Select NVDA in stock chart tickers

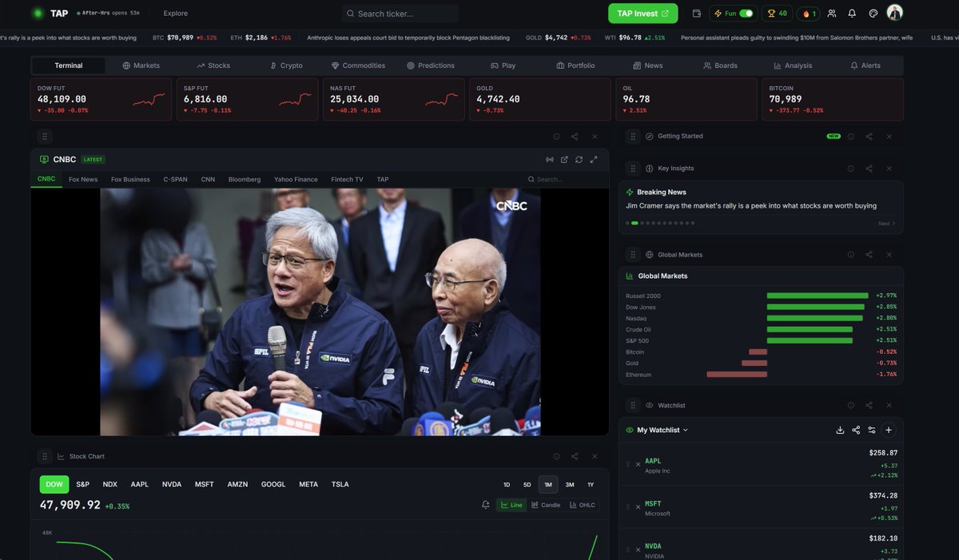coord(172,484)
